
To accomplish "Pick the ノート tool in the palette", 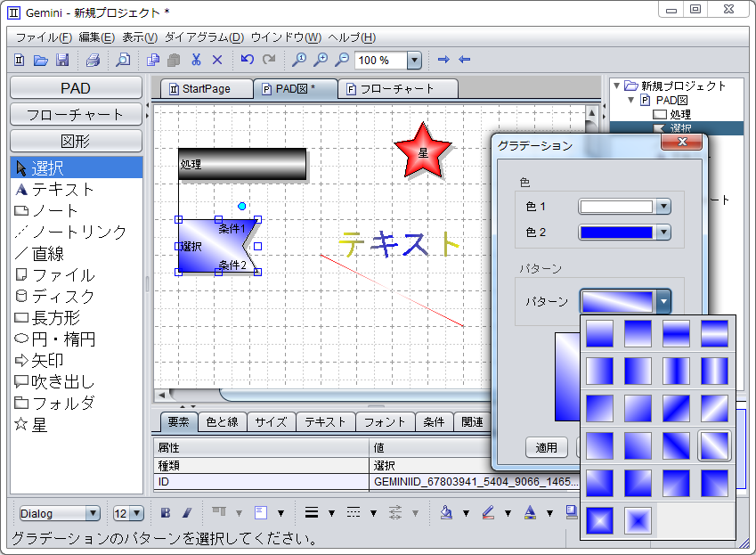I will (77, 211).
